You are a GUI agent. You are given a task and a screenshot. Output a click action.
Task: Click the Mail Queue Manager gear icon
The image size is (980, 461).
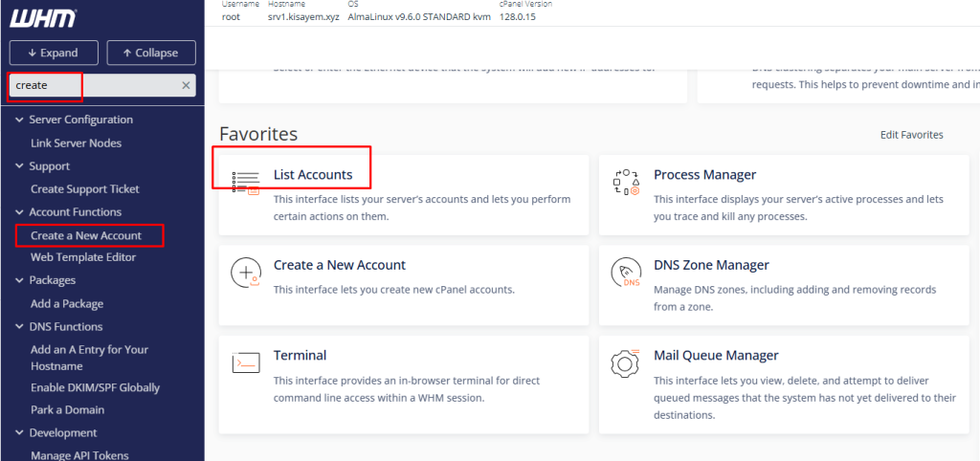coord(626,363)
